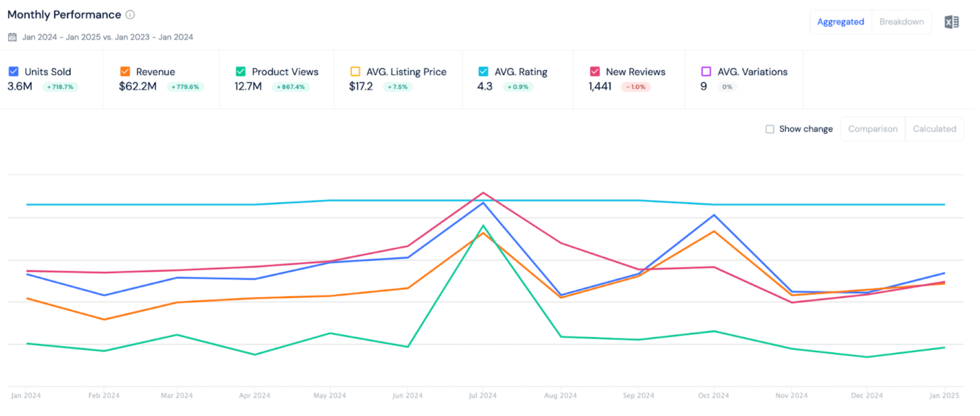
Task: Hide the New Reviews series
Action: click(x=595, y=71)
